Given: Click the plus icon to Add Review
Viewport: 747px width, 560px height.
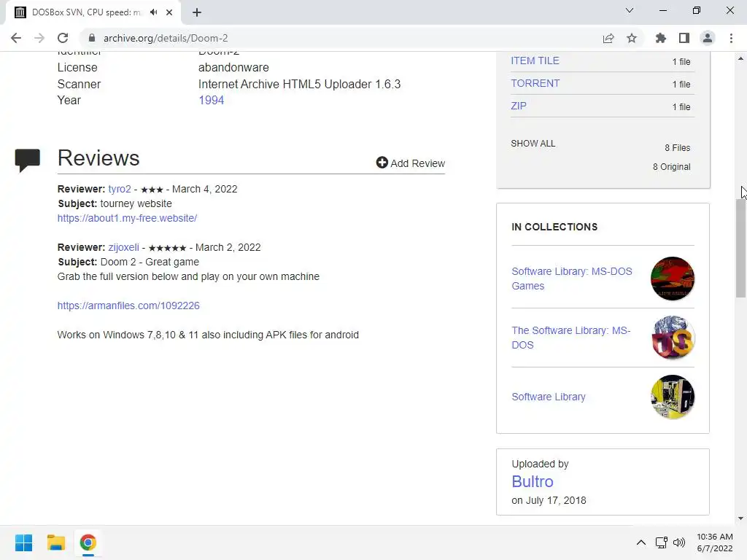Looking at the screenshot, I should coord(382,163).
